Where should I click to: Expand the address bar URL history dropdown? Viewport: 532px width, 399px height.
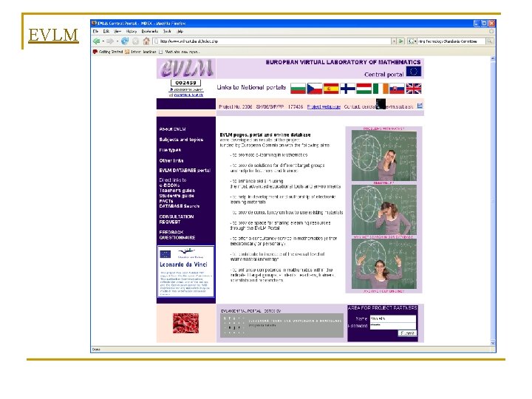pos(394,41)
